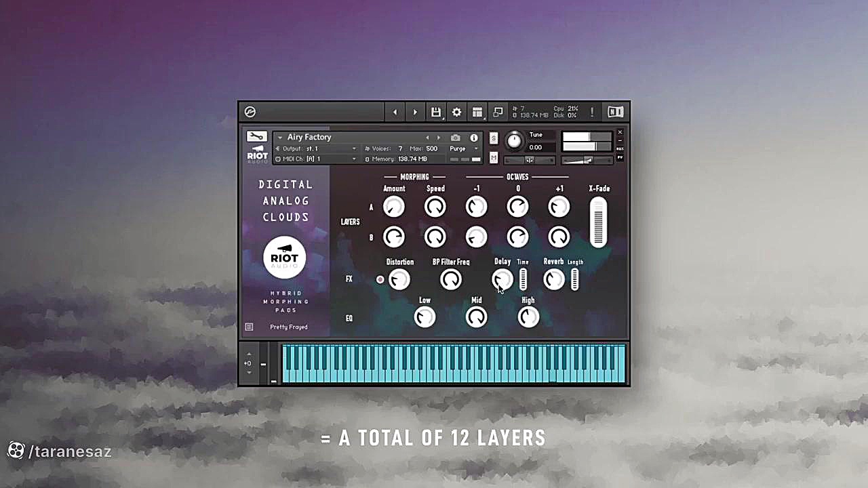The image size is (868, 488).
Task: Click the Max voices 500 value
Action: (x=432, y=148)
